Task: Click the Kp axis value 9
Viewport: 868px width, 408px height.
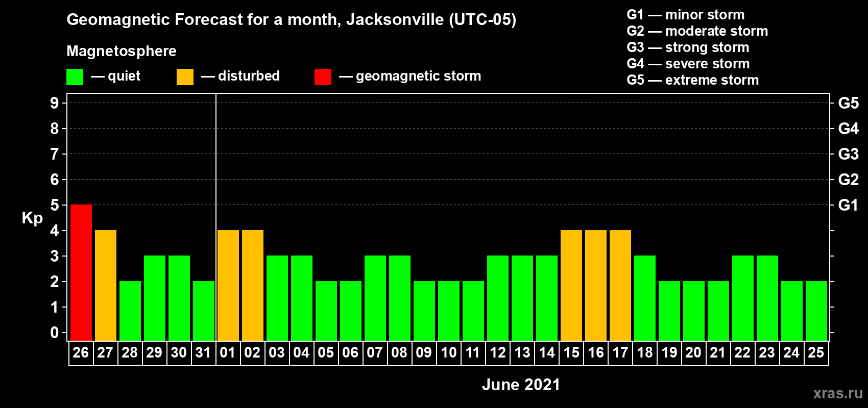Action: click(x=55, y=103)
